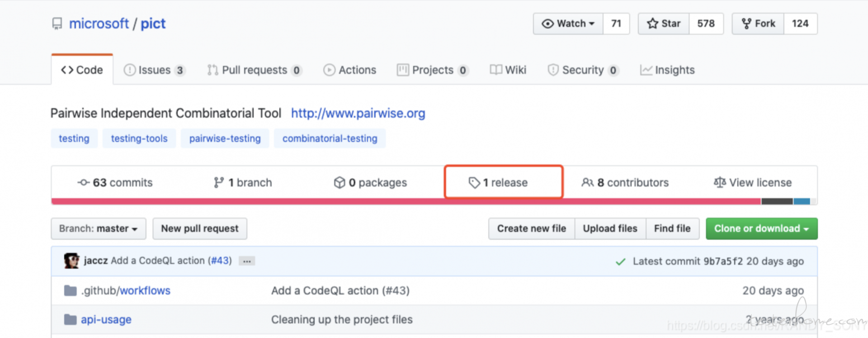Click the green commit status checkmark
Screen dimensions: 868x338
tap(621, 262)
